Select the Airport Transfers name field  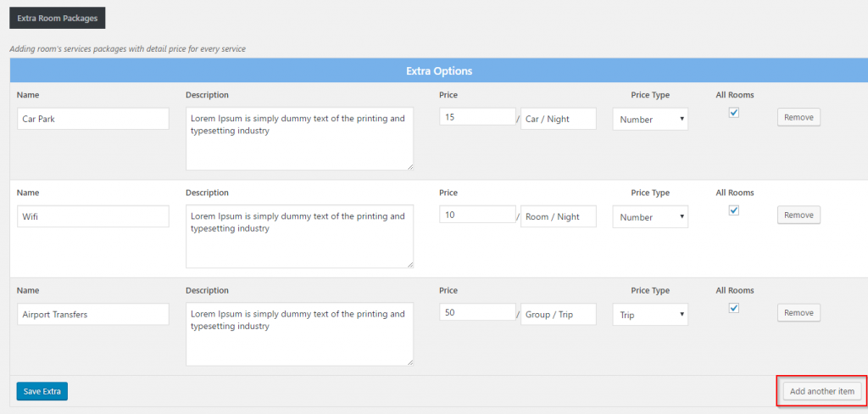point(93,314)
